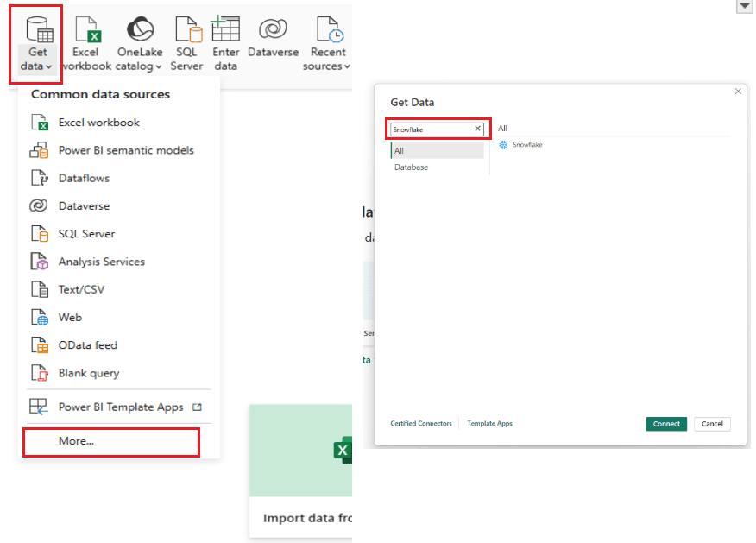Expand the OneLake catalog dropdown arrow
This screenshot has height=543, width=756.
159,66
